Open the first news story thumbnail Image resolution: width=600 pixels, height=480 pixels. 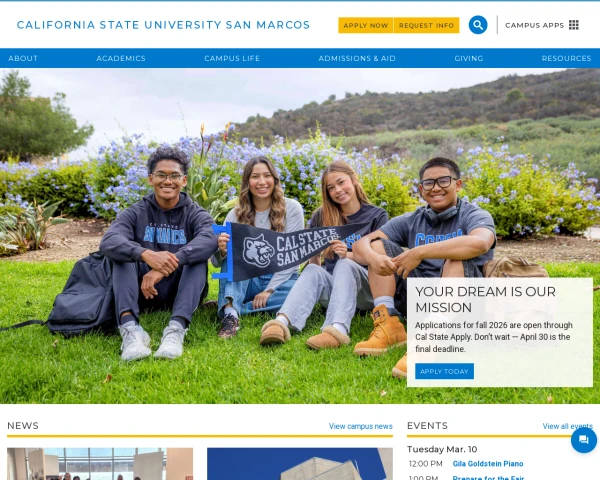coord(100,464)
